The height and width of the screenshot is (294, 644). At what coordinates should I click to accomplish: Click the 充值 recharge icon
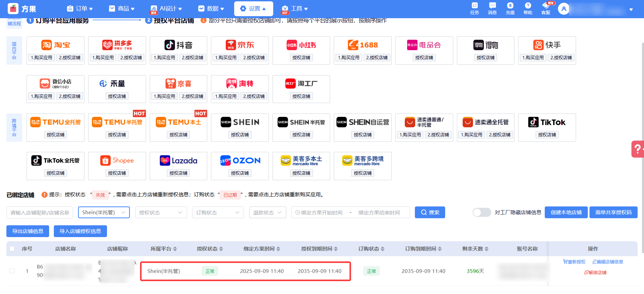click(510, 8)
